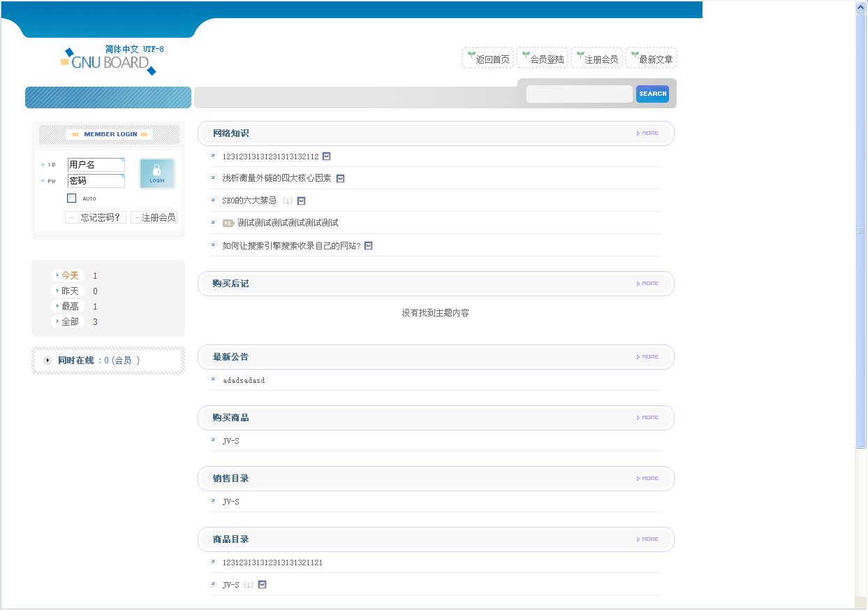The height and width of the screenshot is (610, 868).
Task: Show MORE items in 商品目录 section
Action: 648,539
